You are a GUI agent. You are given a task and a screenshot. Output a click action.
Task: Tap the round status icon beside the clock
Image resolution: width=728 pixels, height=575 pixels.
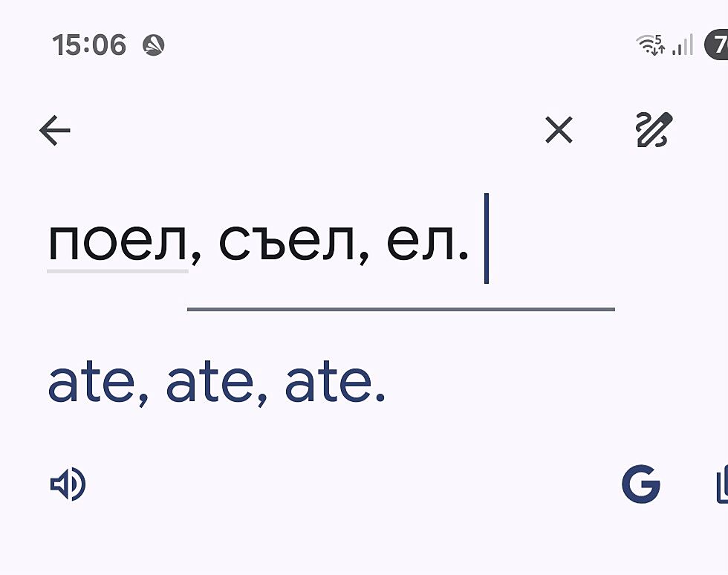tap(153, 45)
